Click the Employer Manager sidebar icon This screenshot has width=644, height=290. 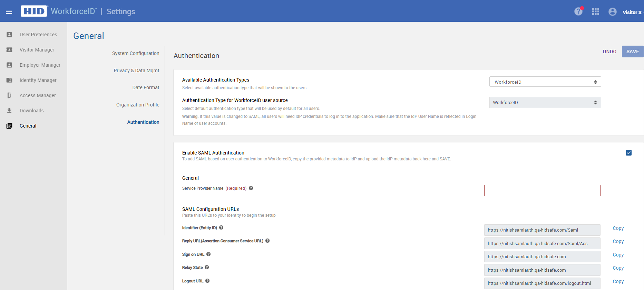point(9,65)
